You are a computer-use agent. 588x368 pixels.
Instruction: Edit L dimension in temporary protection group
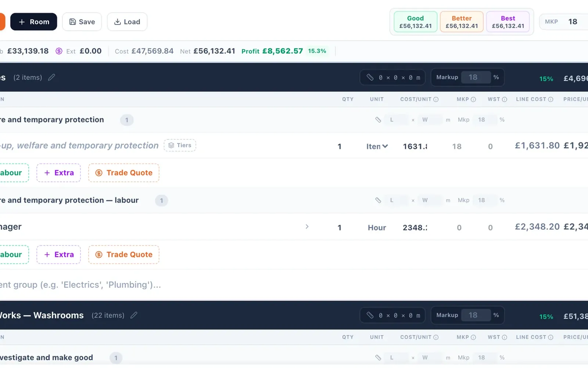click(396, 120)
